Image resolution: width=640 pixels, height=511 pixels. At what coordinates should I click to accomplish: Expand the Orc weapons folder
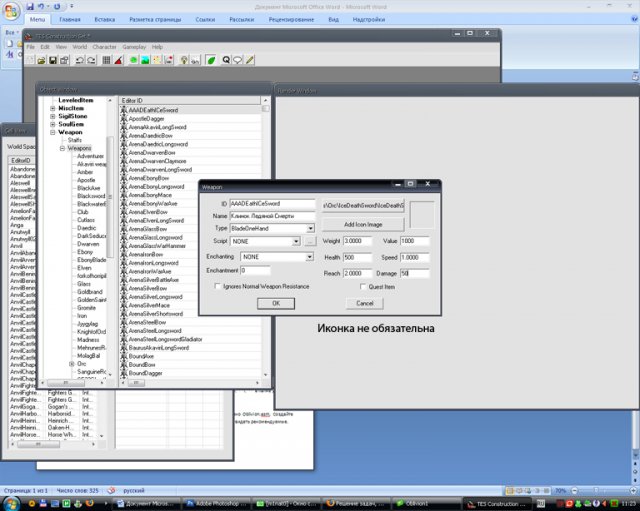pyautogui.click(x=71, y=364)
